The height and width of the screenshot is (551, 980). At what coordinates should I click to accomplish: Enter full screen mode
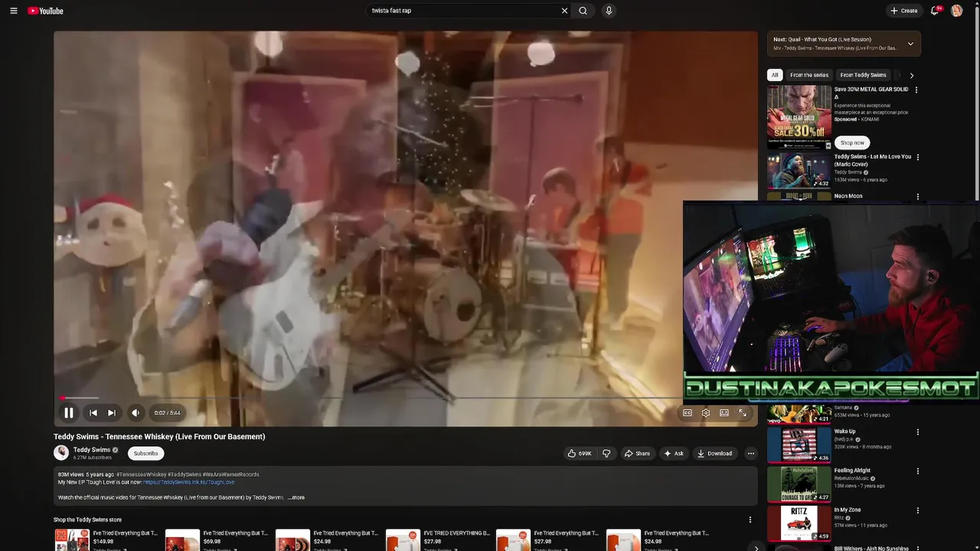click(743, 412)
